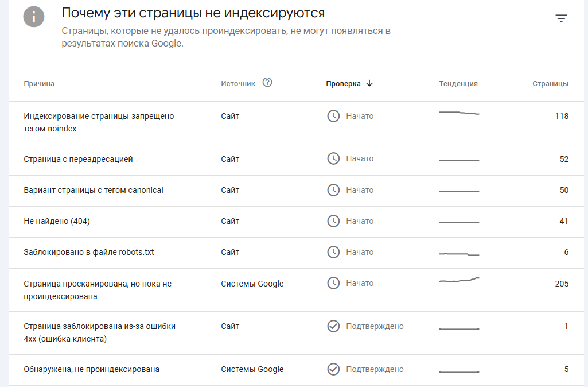Click clock icon in robots.txt row

[x=333, y=252]
